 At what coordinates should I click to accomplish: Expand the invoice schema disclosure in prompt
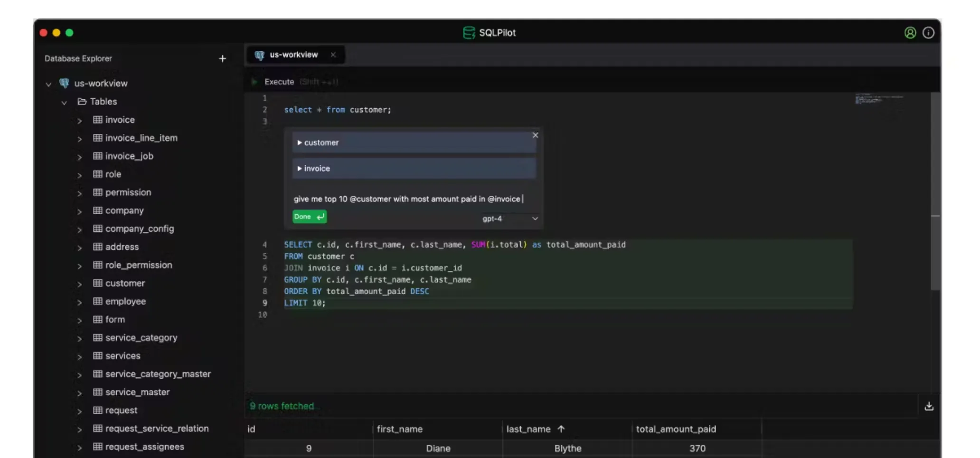coord(300,168)
